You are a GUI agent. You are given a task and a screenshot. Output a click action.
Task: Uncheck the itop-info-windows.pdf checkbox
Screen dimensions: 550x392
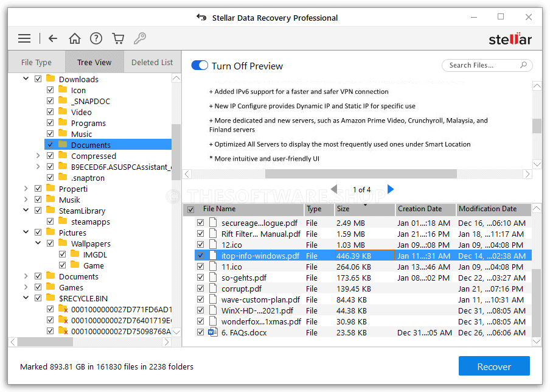[x=200, y=256]
